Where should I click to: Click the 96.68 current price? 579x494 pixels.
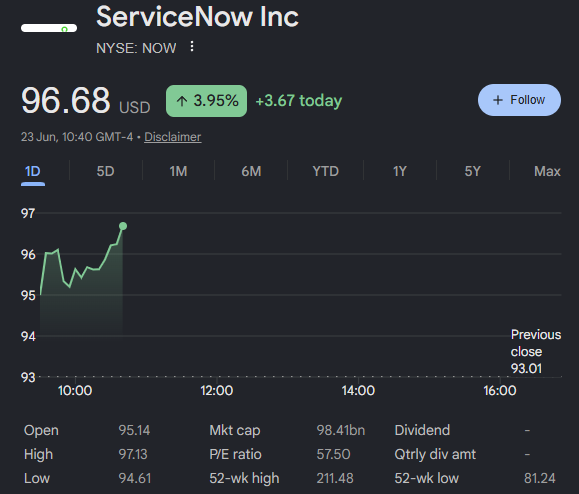pos(66,100)
